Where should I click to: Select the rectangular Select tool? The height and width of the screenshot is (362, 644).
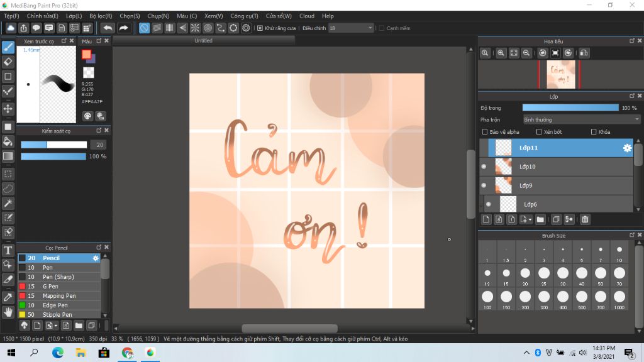(x=8, y=174)
